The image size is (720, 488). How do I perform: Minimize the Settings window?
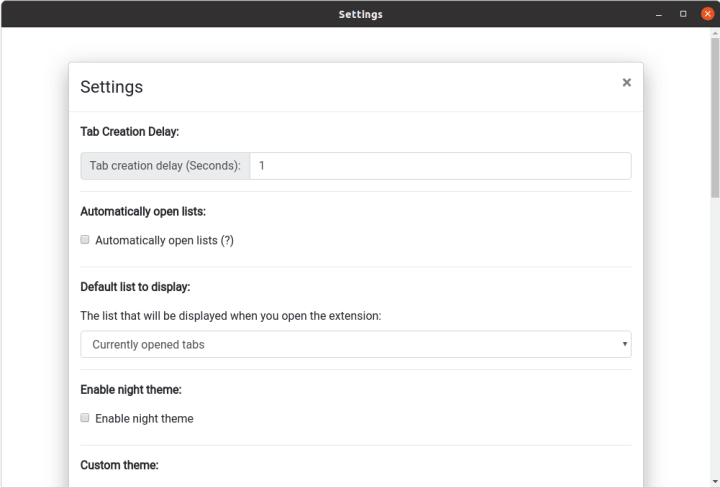pos(659,14)
